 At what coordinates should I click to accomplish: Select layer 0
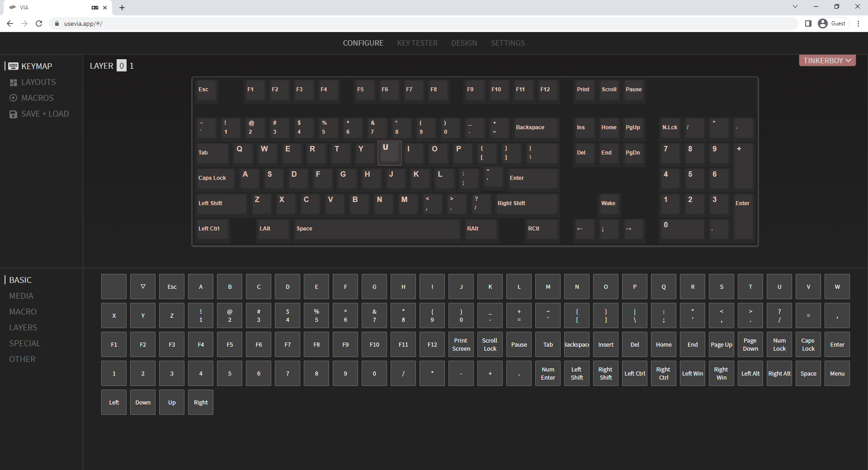pyautogui.click(x=122, y=66)
